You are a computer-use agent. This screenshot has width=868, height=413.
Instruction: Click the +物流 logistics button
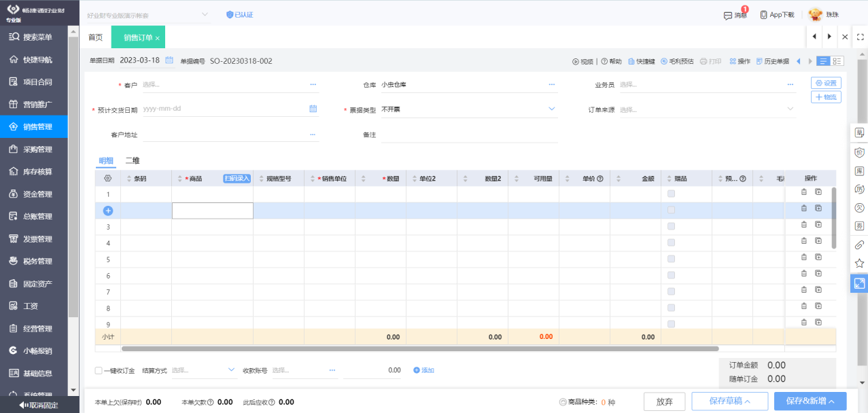click(826, 96)
